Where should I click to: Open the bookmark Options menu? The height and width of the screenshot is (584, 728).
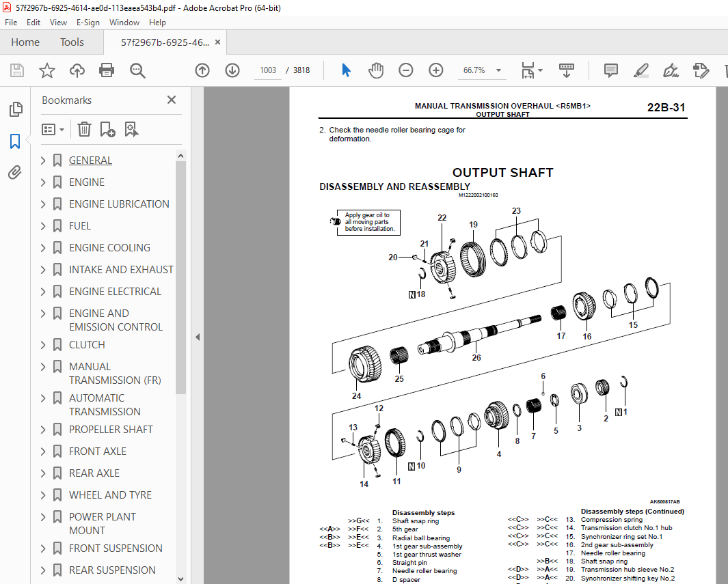53,128
